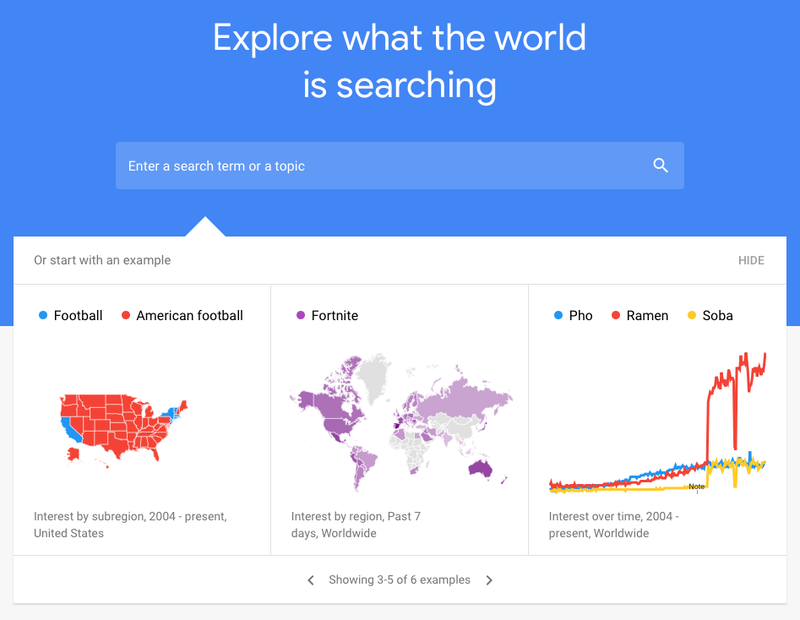Click the blue Football legend dot

click(43, 316)
